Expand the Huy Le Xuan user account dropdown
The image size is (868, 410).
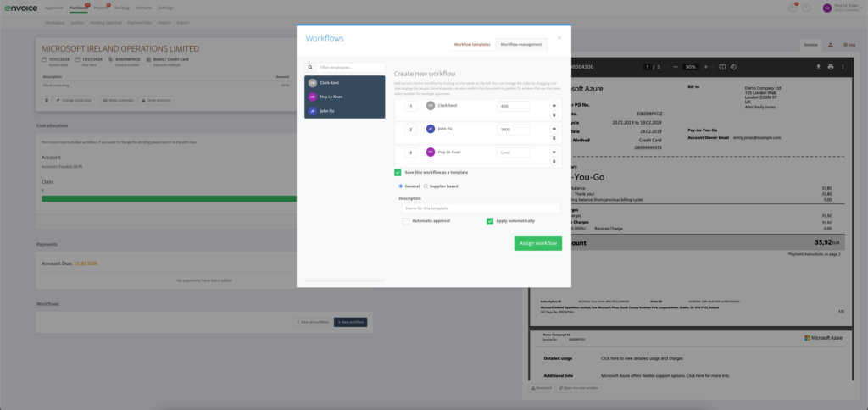coord(844,8)
